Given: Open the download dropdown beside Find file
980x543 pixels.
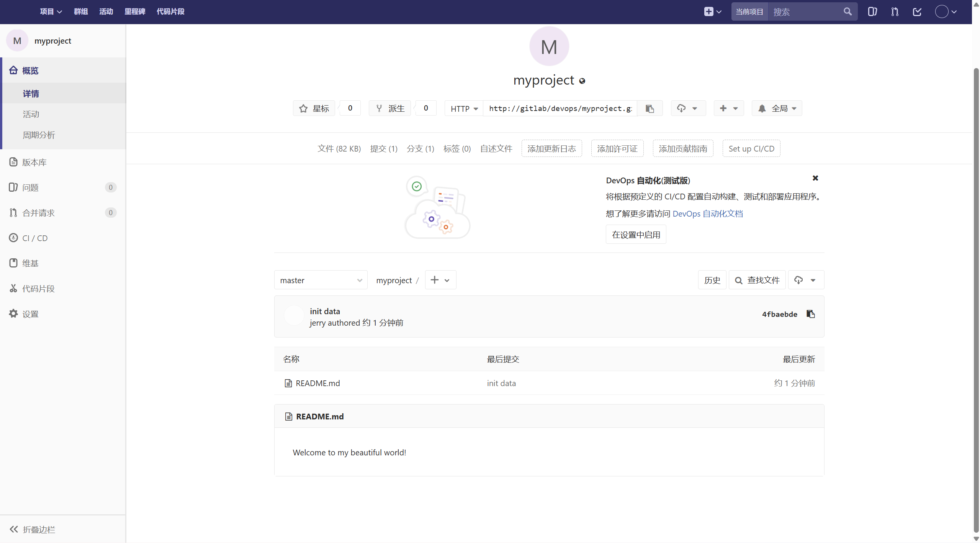Looking at the screenshot, I should coord(806,280).
